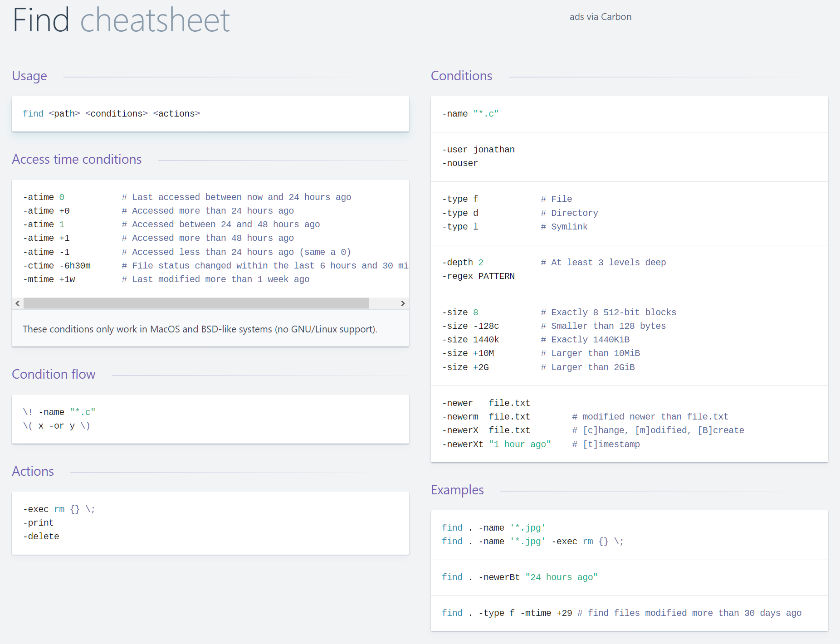Click the '-regex PATTERN' condition
The height and width of the screenshot is (644, 840).
(x=478, y=276)
